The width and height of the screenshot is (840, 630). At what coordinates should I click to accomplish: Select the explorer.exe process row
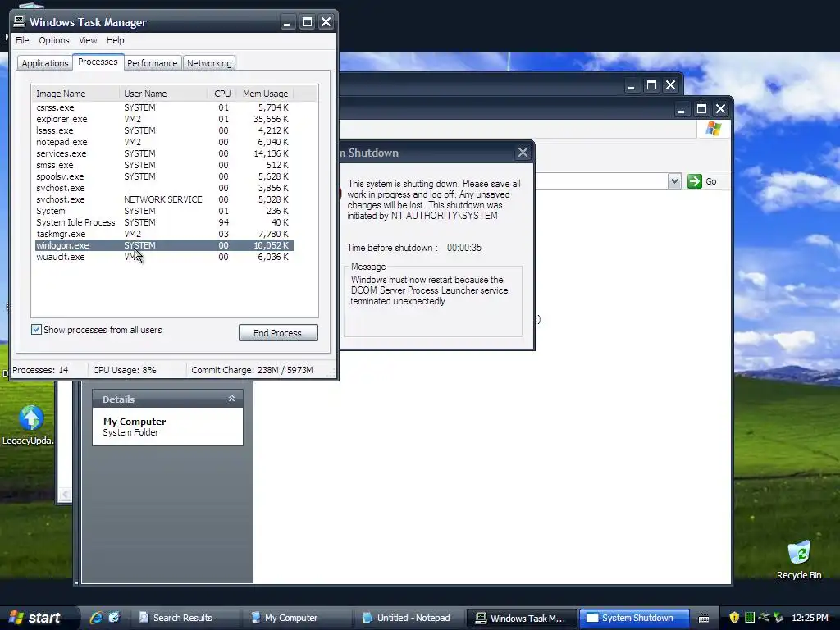point(164,119)
